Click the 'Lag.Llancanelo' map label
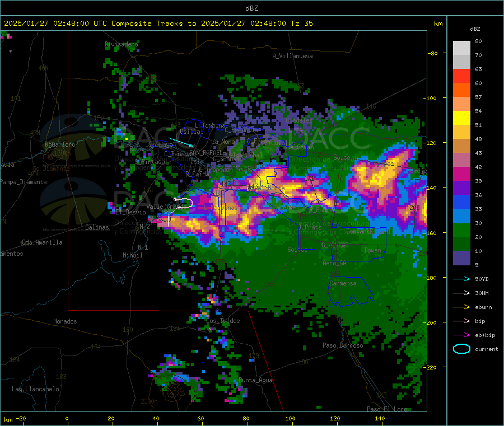The image size is (504, 426). 35,389
